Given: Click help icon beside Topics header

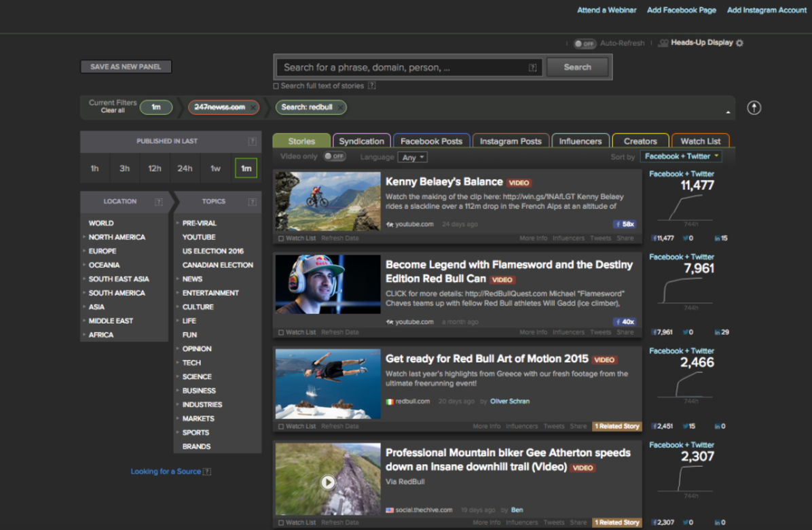Looking at the screenshot, I should pos(252,202).
